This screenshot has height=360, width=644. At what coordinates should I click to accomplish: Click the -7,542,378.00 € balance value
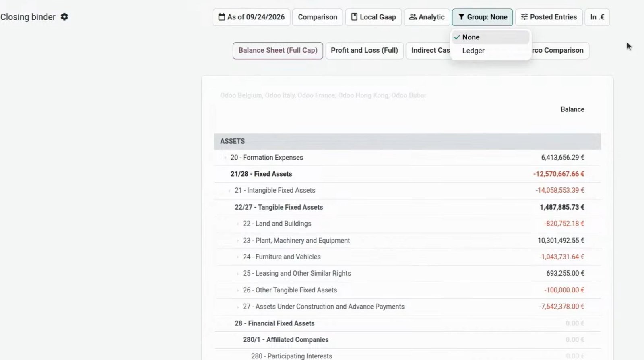pos(562,307)
